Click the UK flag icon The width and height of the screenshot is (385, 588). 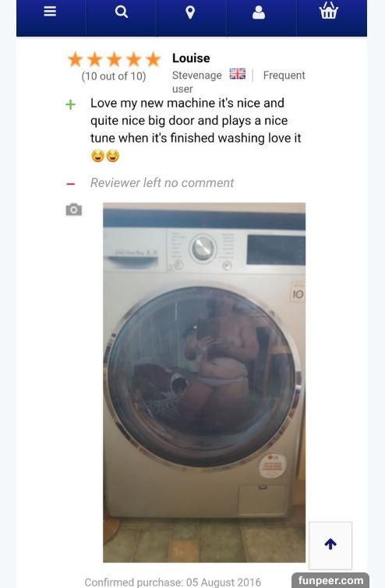[x=238, y=74]
